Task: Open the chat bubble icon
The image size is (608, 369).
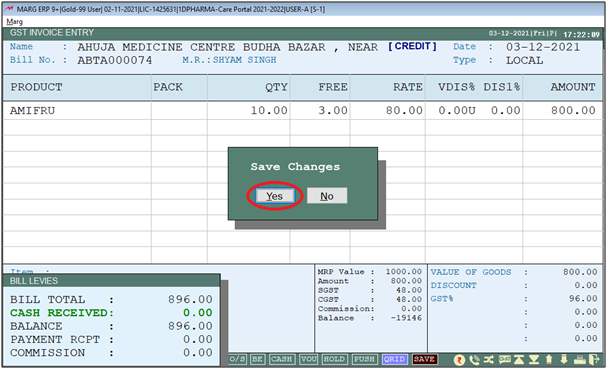Action: point(504,359)
